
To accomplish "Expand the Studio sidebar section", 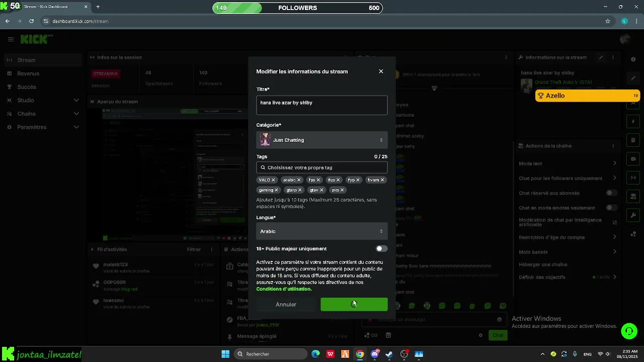I will (42, 100).
